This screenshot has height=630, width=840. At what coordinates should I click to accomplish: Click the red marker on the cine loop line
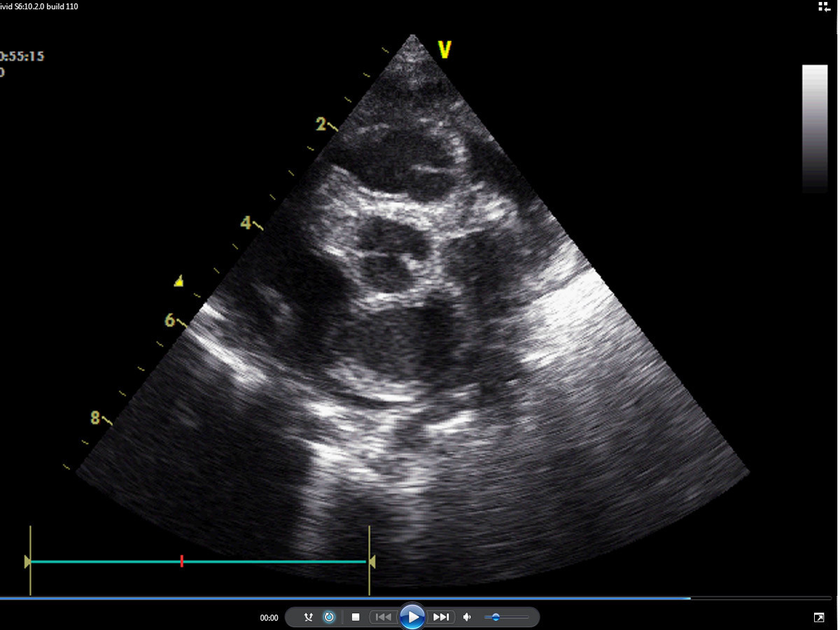point(181,561)
